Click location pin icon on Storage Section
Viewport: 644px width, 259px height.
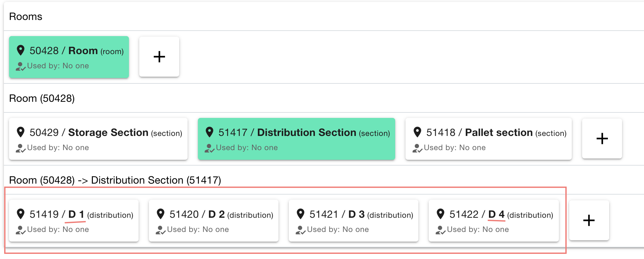click(x=21, y=132)
